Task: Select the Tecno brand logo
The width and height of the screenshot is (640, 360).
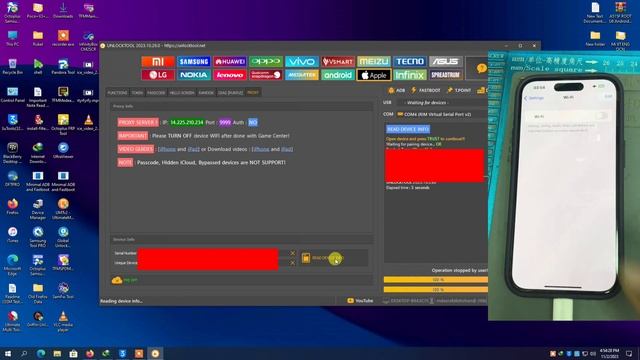Action: [409, 62]
